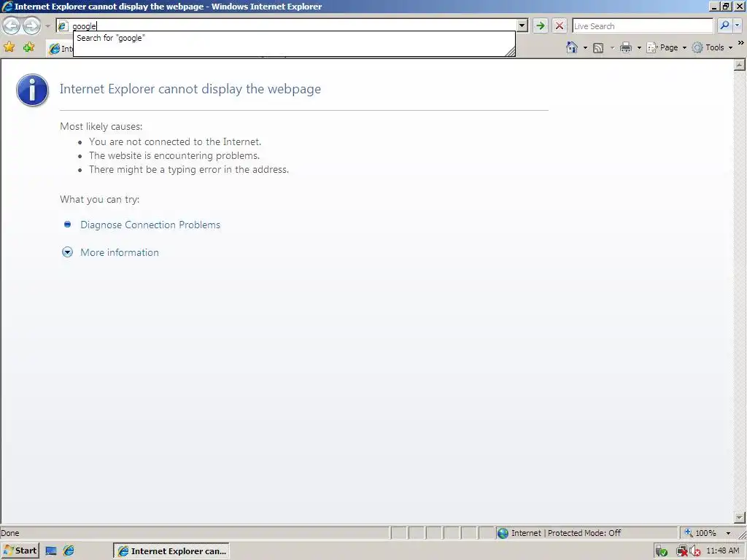Click the Show Desktop quick launch icon
747x560 pixels.
coord(51,551)
